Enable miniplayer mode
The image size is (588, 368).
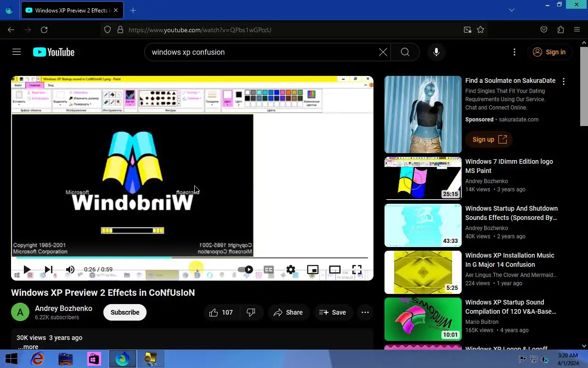(313, 270)
